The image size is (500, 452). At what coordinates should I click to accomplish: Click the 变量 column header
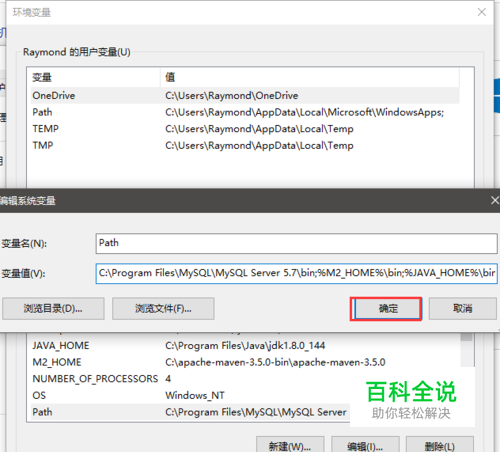point(95,77)
